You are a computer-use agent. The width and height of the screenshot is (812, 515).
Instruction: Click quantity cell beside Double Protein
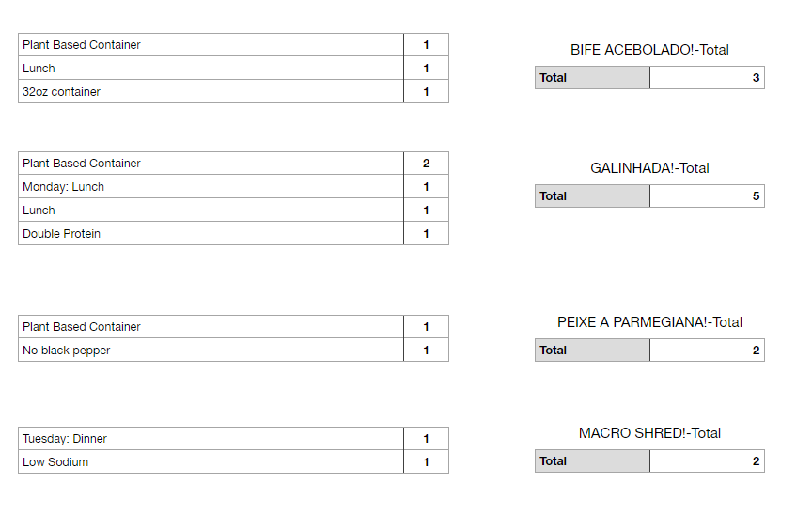pos(426,234)
